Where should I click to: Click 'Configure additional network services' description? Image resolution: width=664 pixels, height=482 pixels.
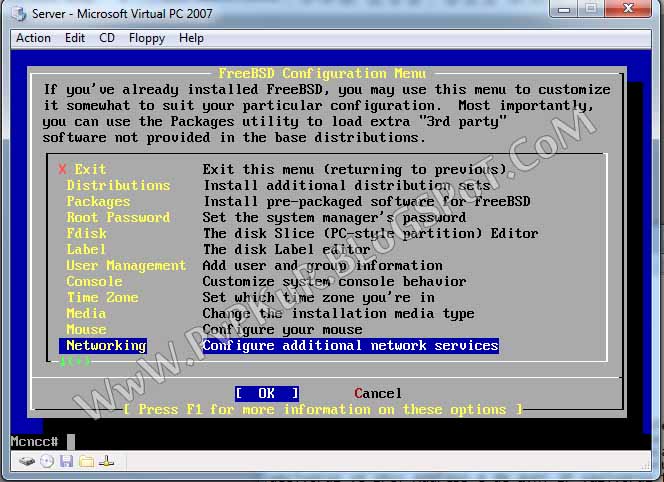pos(351,346)
